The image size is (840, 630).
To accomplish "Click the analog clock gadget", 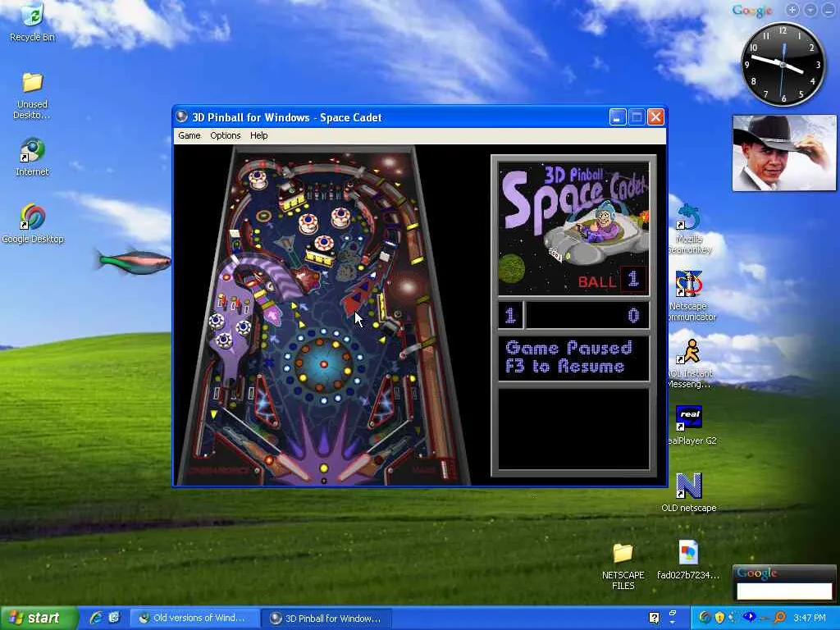I will (x=783, y=64).
